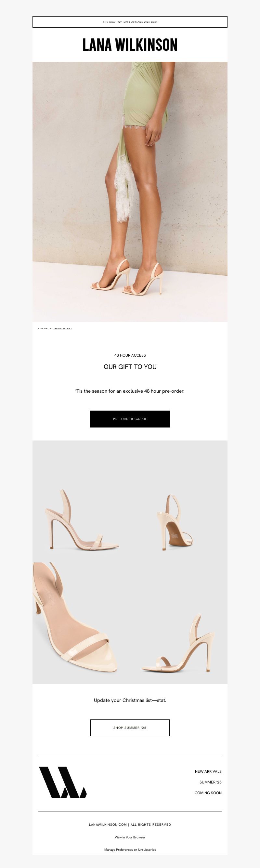Click the Shop Summer '25 outlined button
Image resolution: width=260 pixels, height=868 pixels.
coord(130,728)
